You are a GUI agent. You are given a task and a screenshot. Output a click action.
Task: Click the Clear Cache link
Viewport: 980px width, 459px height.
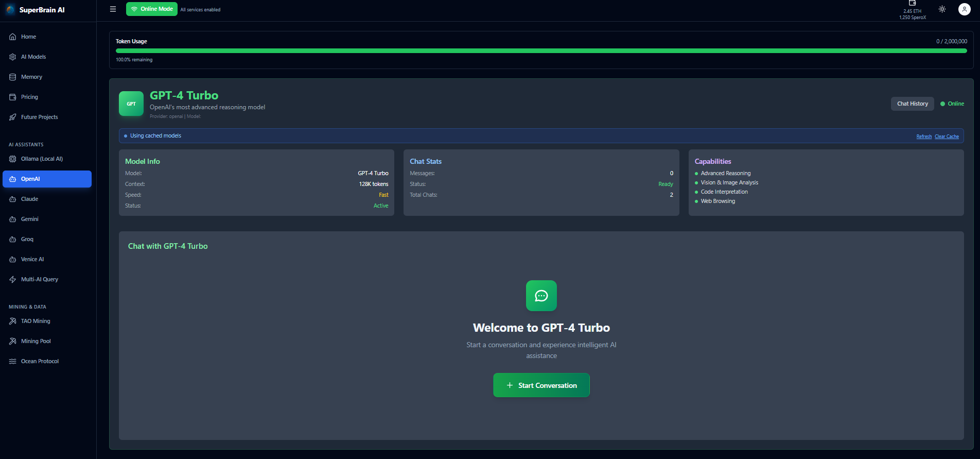click(947, 137)
